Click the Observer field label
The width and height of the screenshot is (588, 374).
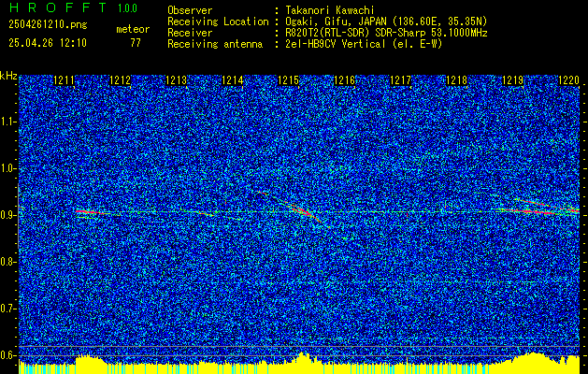click(x=190, y=10)
